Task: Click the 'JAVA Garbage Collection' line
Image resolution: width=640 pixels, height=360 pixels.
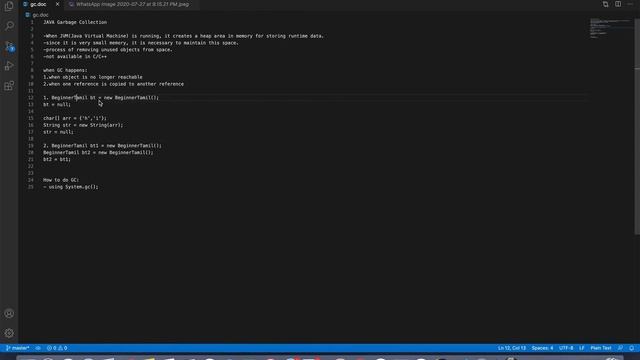Action: (x=75, y=22)
